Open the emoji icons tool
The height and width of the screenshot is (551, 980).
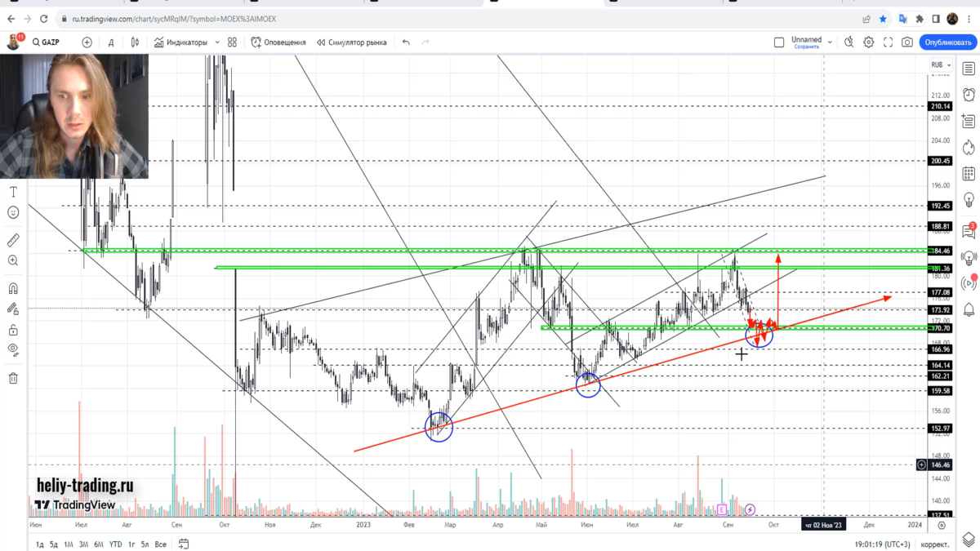[x=13, y=213]
